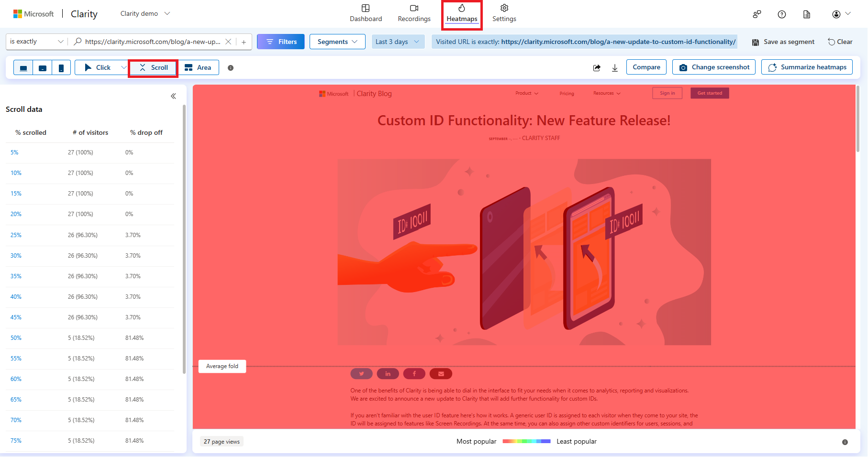The image size is (868, 457).
Task: Click the legend info icon at bottom right
Action: [845, 442]
